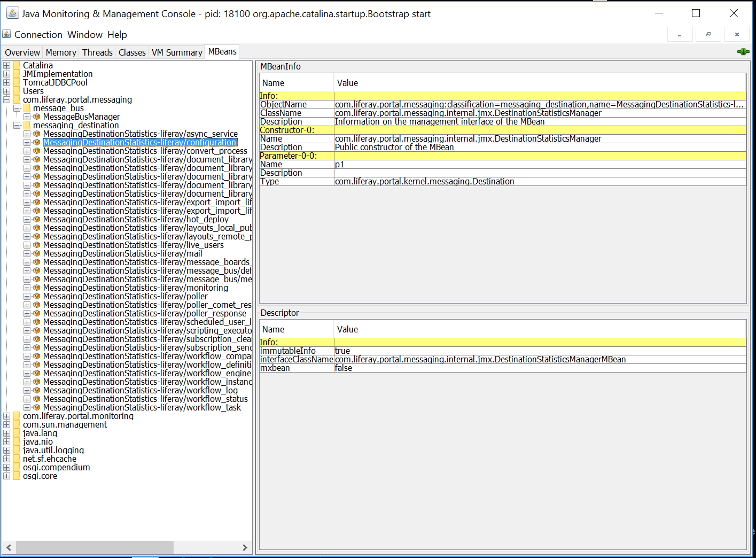Open the Connection menu

pos(38,35)
